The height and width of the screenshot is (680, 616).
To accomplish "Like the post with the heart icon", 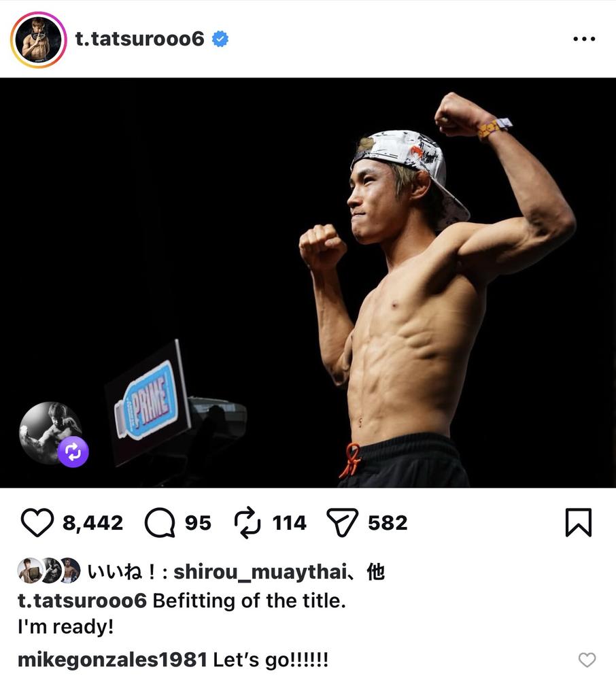I will click(x=37, y=522).
